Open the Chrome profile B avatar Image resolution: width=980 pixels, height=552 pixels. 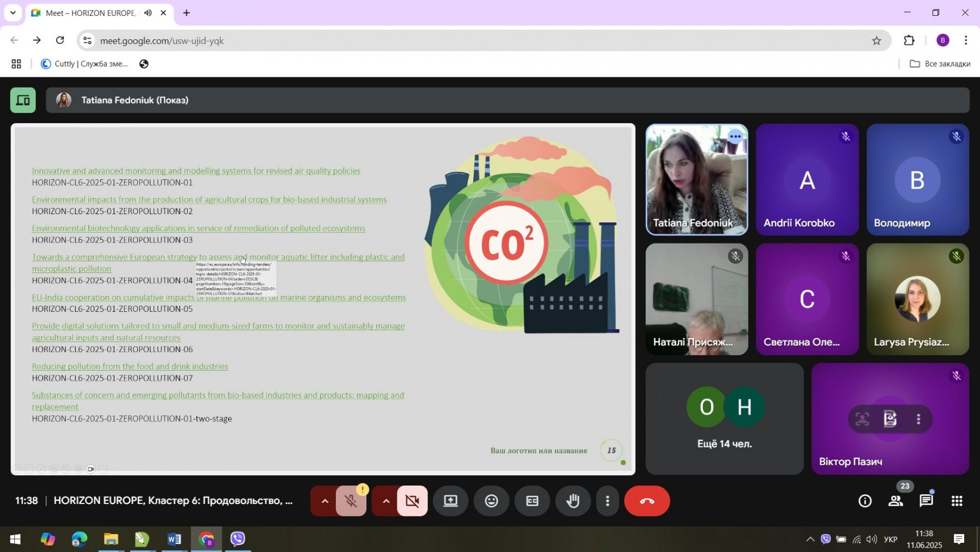tap(942, 40)
